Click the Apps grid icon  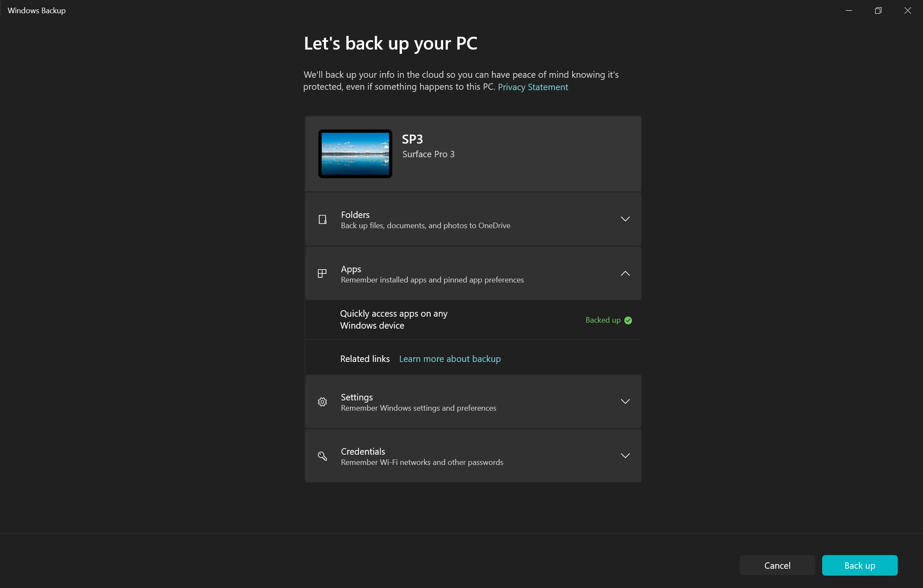coord(322,273)
